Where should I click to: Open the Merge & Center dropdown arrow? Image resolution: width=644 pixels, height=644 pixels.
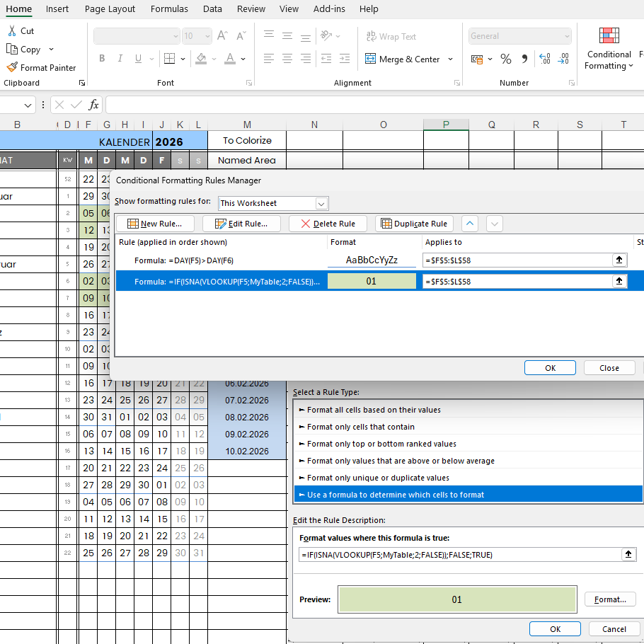coord(451,59)
